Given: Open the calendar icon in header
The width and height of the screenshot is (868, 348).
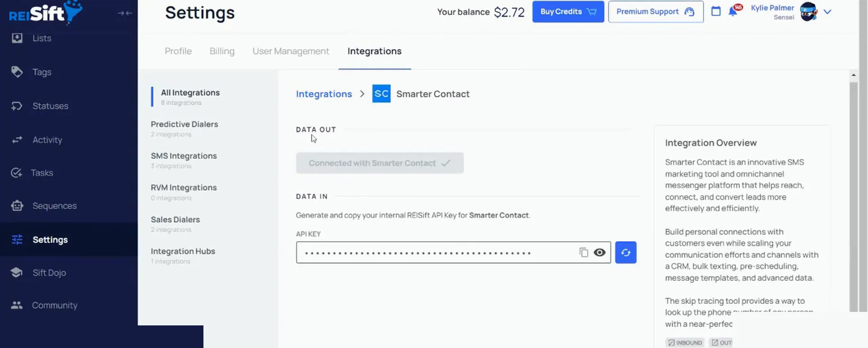Looking at the screenshot, I should pos(716,11).
